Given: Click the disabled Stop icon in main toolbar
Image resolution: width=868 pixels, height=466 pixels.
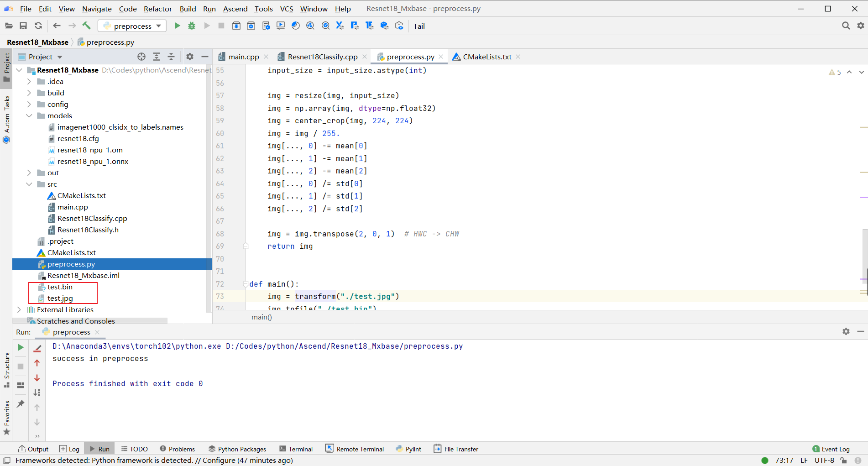Looking at the screenshot, I should [221, 26].
